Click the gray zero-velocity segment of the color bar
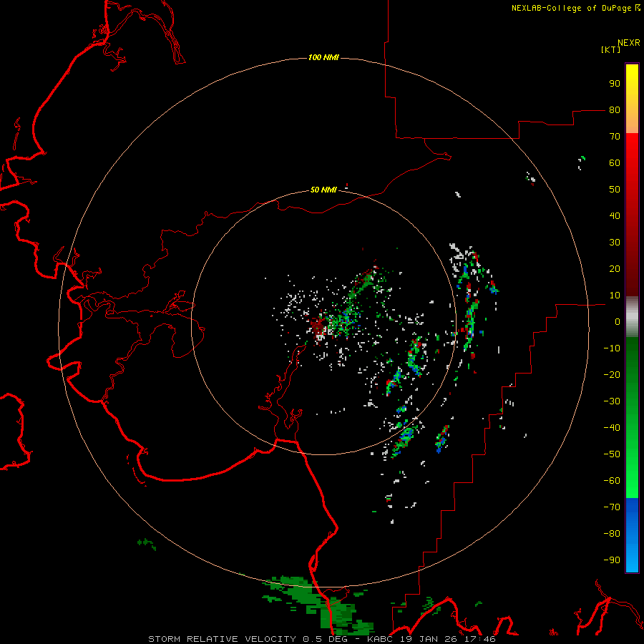This screenshot has width=644, height=644. (632, 317)
